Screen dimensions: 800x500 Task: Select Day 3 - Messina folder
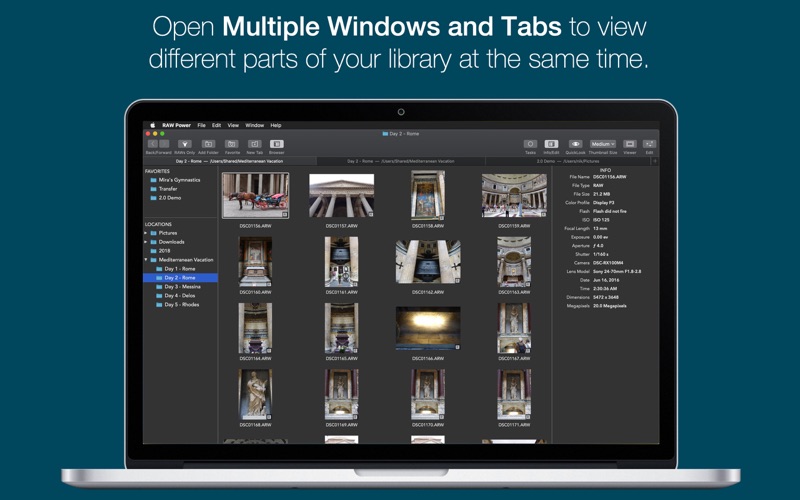(x=181, y=287)
